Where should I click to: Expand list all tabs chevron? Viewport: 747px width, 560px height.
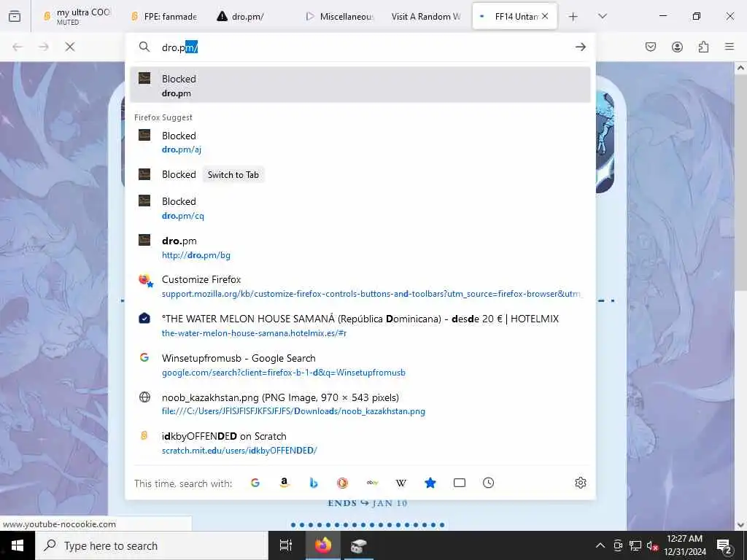603,17
